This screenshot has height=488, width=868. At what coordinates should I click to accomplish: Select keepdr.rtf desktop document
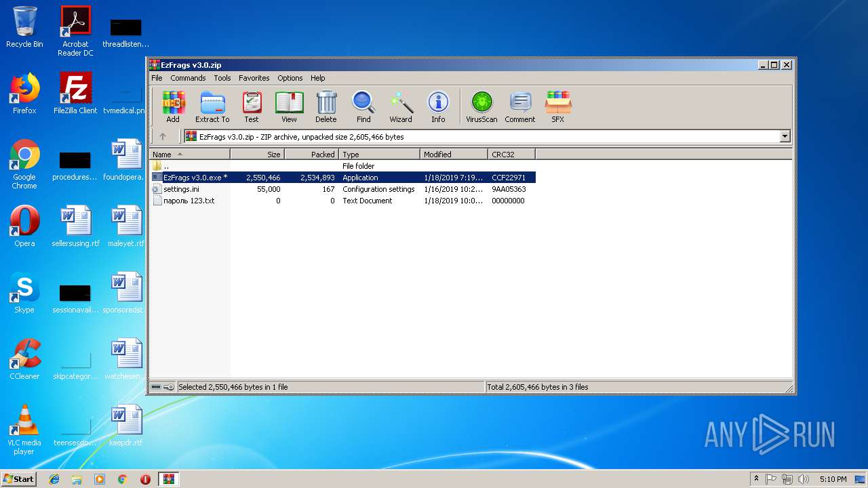[x=126, y=426]
